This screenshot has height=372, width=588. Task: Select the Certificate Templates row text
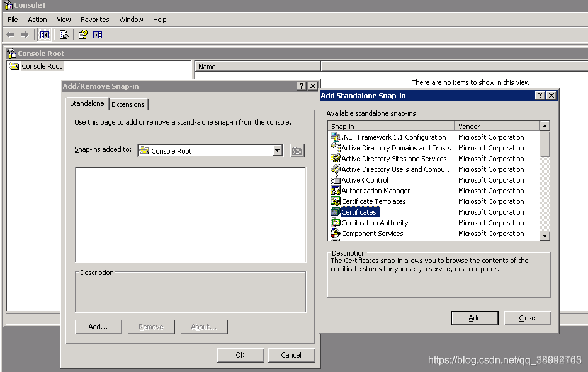coord(373,201)
